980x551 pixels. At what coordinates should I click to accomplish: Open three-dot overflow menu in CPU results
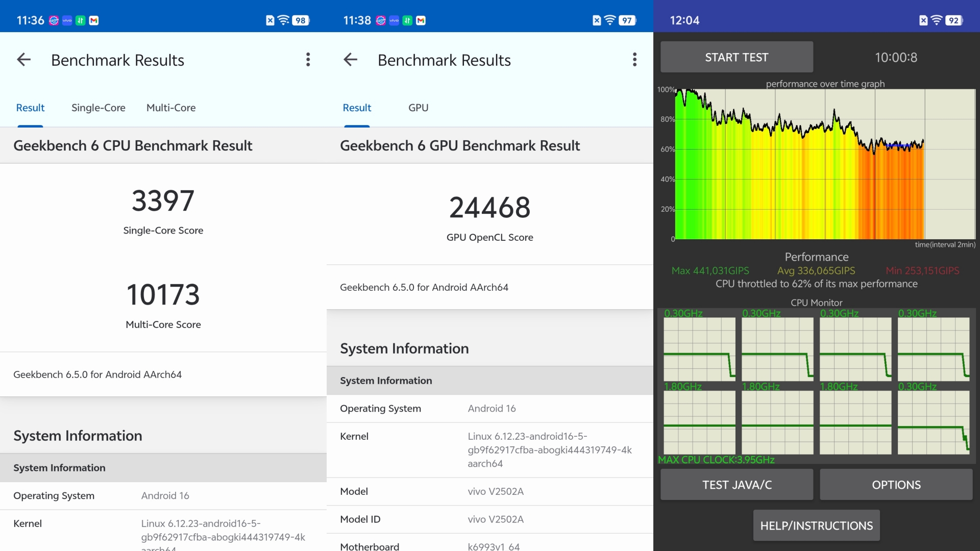[x=308, y=60]
